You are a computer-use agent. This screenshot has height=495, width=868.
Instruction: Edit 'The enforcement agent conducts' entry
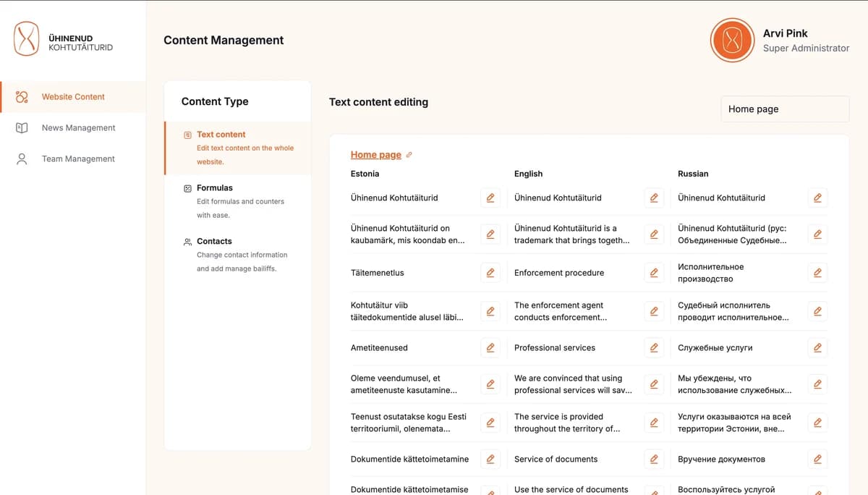pyautogui.click(x=654, y=311)
